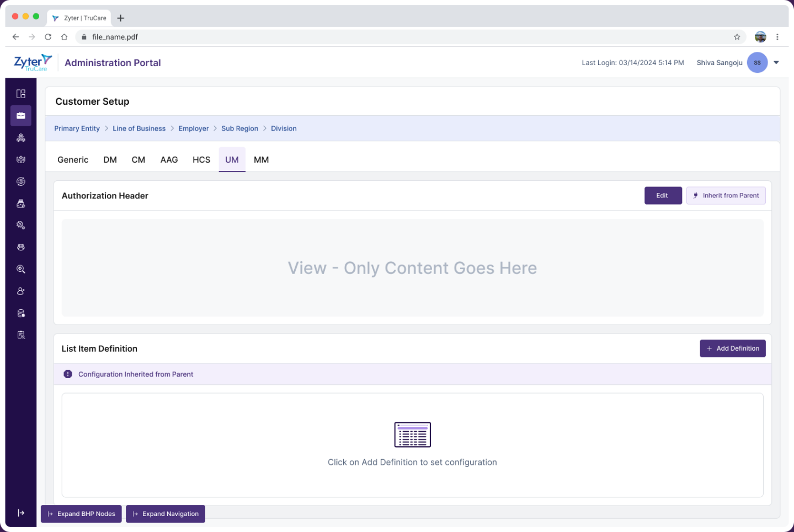The width and height of the screenshot is (794, 532).
Task: Open browser home page
Action: 64,37
